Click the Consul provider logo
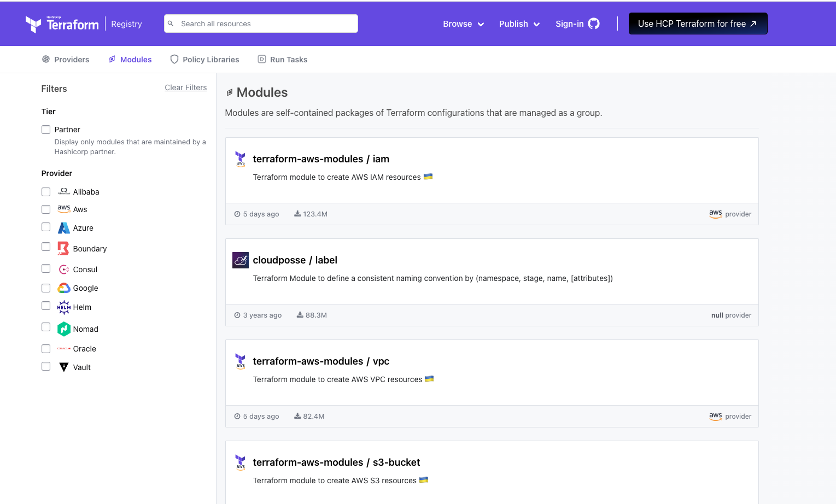The image size is (836, 504). (x=64, y=269)
